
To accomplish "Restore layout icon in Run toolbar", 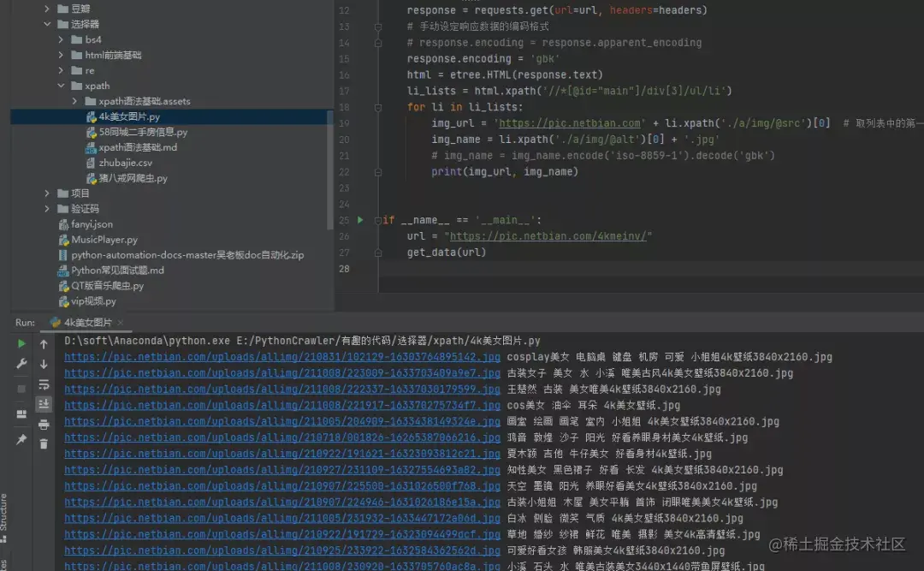I will coord(21,414).
